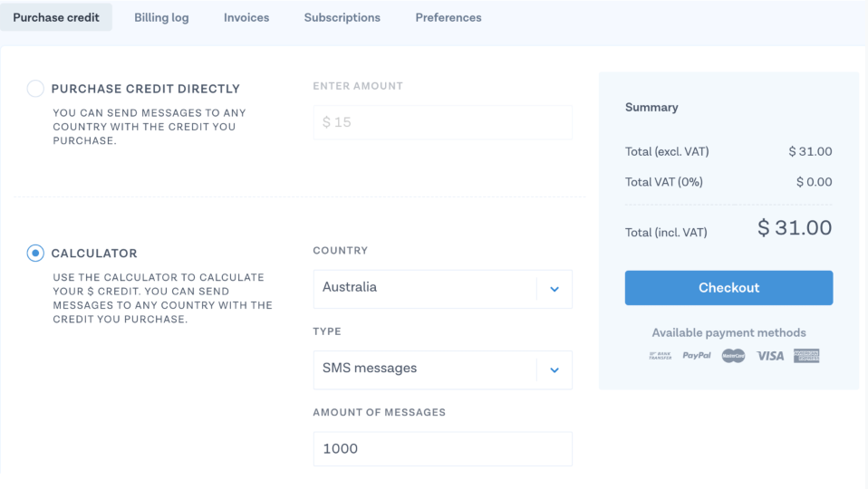Click the Calculator option heading

coord(94,254)
